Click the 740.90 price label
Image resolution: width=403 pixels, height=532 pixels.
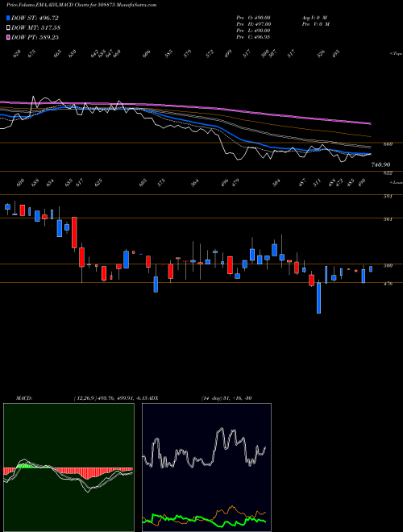tap(380, 164)
